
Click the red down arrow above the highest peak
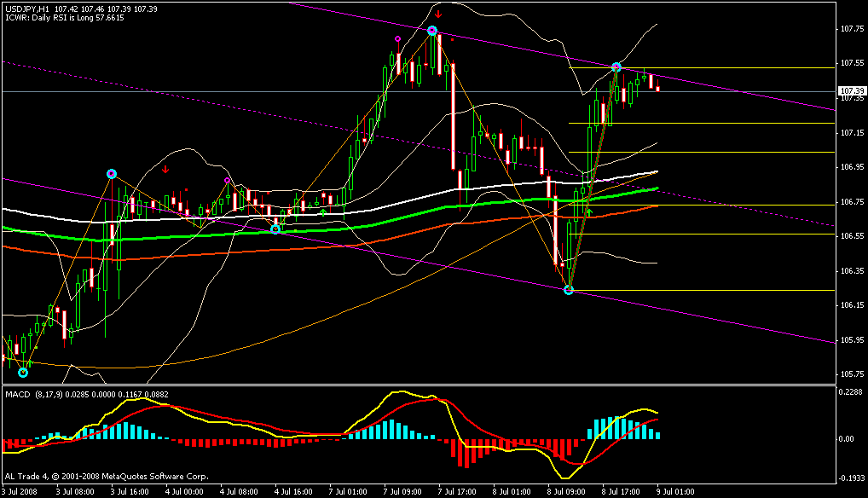pos(437,14)
